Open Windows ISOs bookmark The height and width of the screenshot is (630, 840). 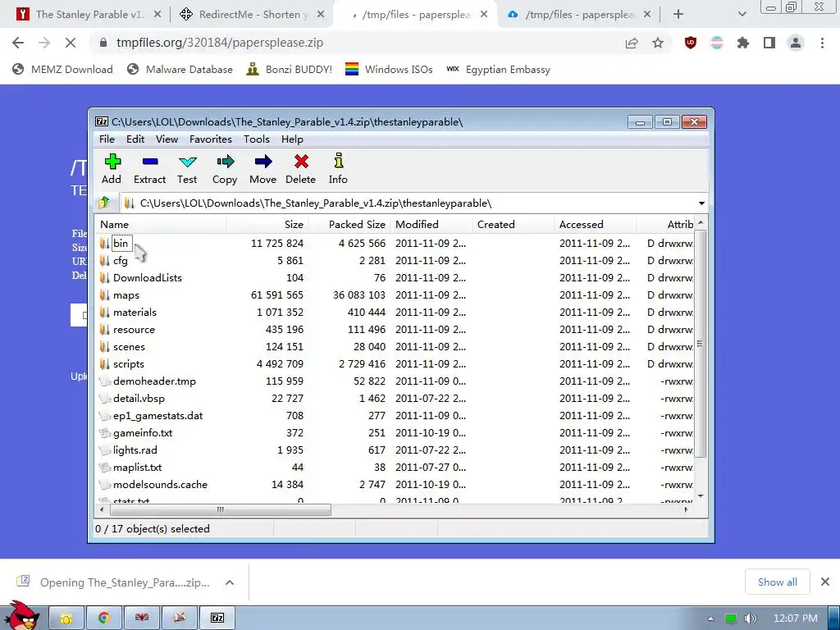click(x=389, y=69)
